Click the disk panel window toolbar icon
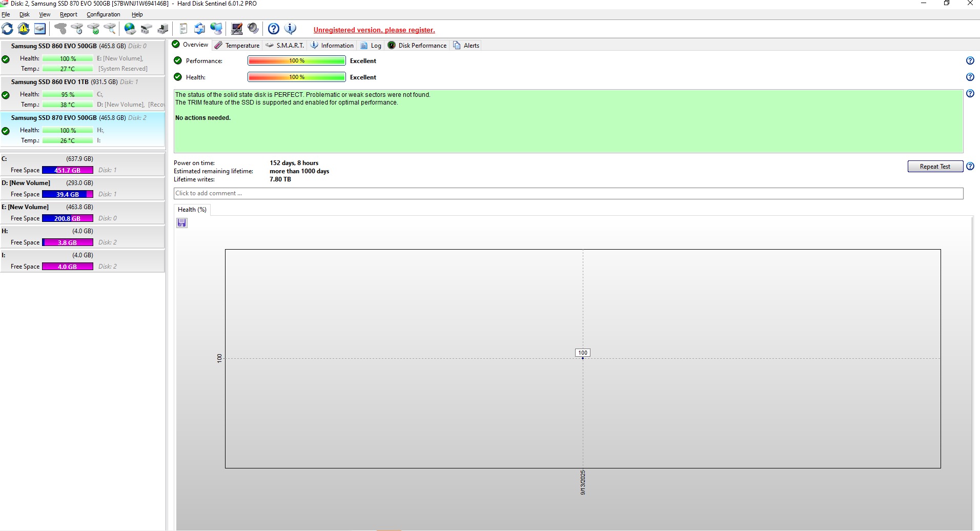Image resolution: width=980 pixels, height=531 pixels. click(40, 29)
